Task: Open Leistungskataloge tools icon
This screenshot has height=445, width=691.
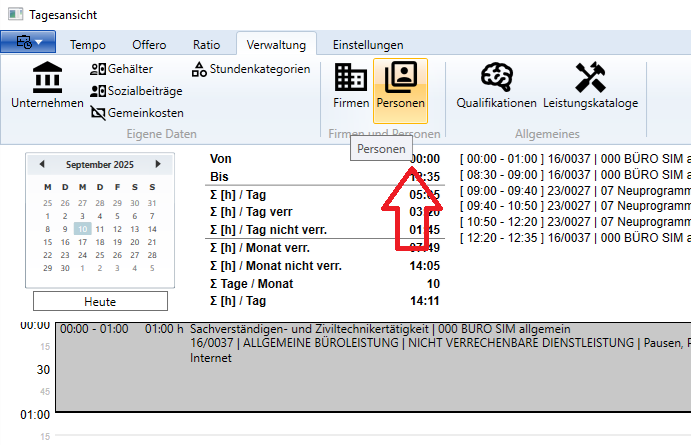Action: pos(590,86)
